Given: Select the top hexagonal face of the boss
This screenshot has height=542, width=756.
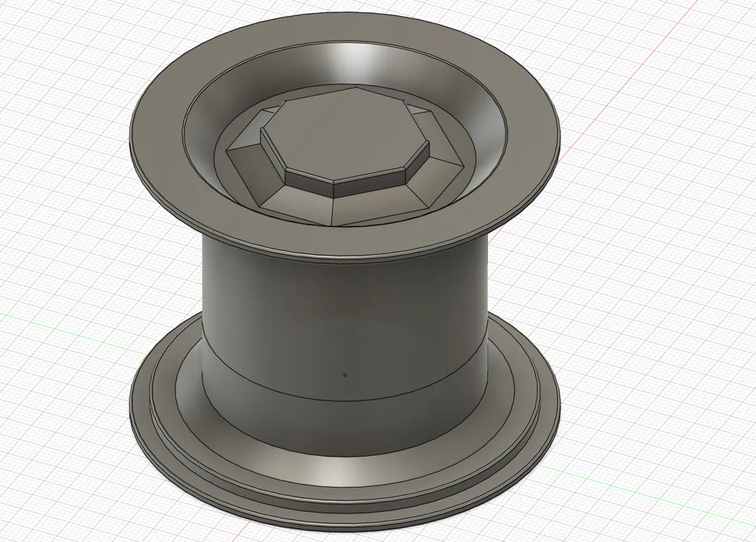Looking at the screenshot, I should coord(345,135).
